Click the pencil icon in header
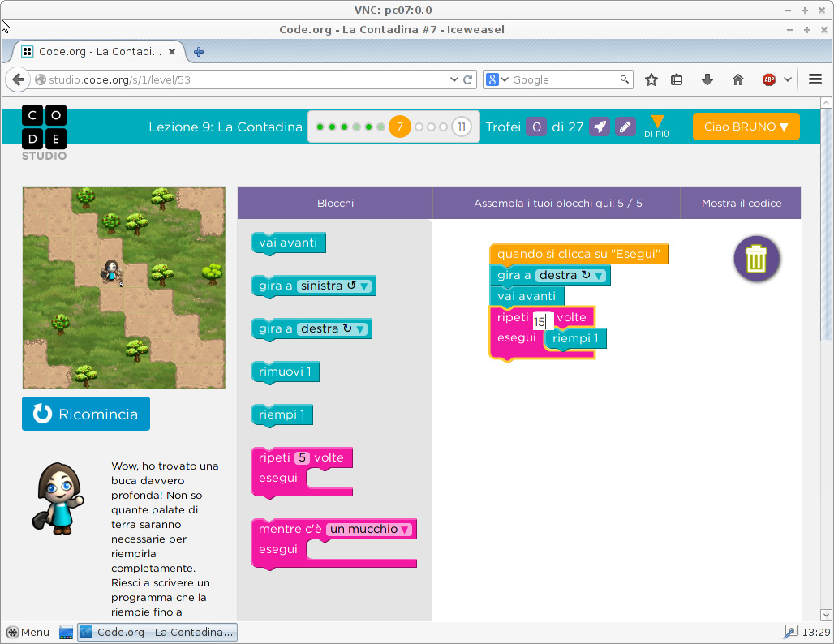 tap(625, 127)
